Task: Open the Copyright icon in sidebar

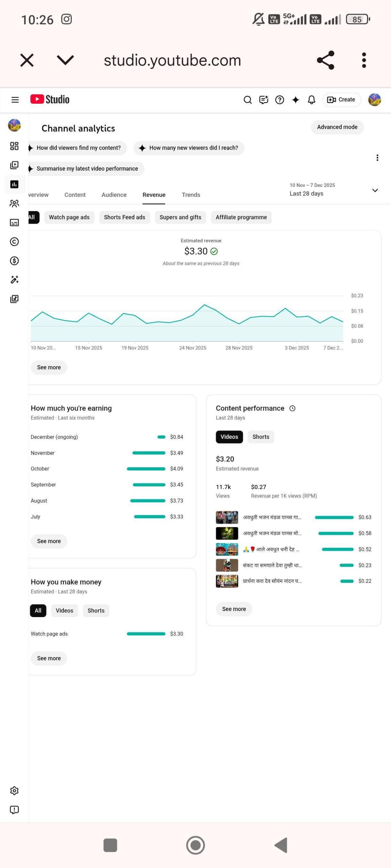Action: tap(14, 242)
